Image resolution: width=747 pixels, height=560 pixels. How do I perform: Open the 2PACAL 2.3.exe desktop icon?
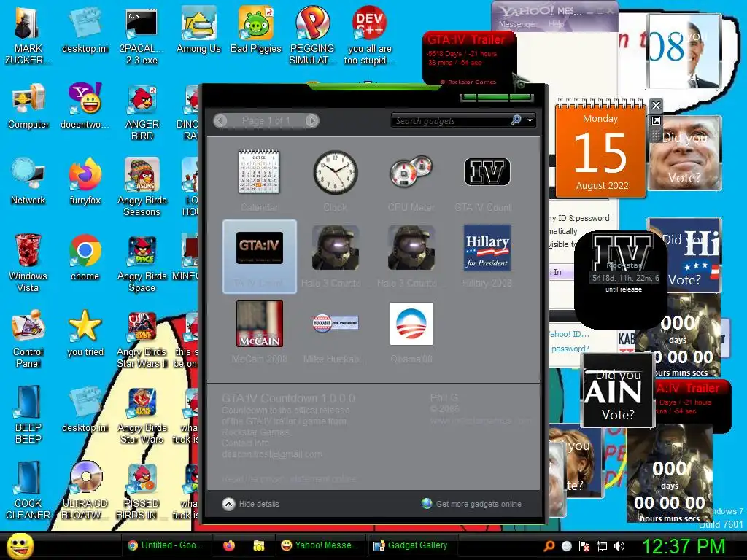[142, 35]
